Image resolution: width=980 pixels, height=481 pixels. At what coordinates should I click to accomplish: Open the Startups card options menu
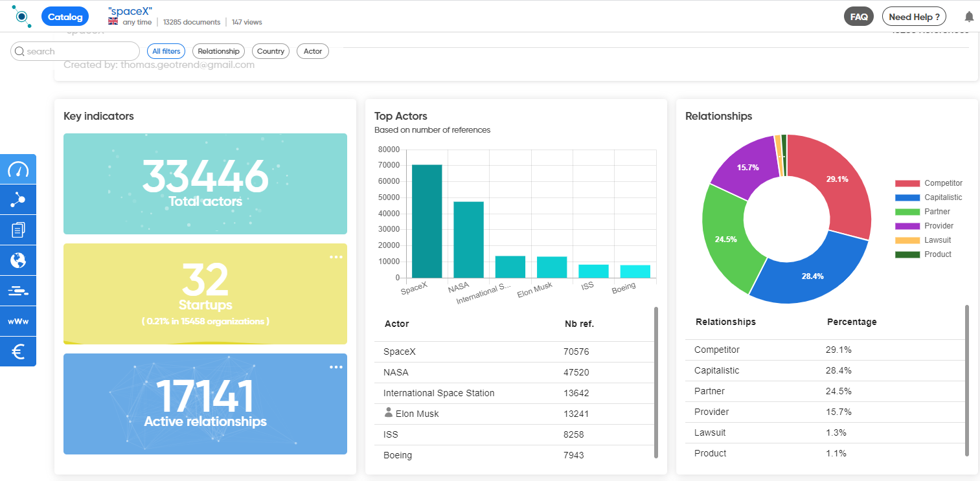click(x=336, y=257)
